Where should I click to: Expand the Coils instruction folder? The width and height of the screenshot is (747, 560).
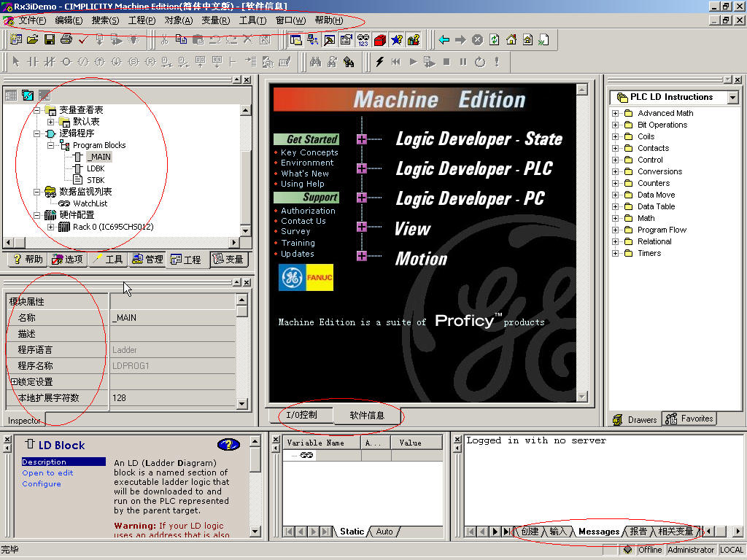tap(616, 136)
